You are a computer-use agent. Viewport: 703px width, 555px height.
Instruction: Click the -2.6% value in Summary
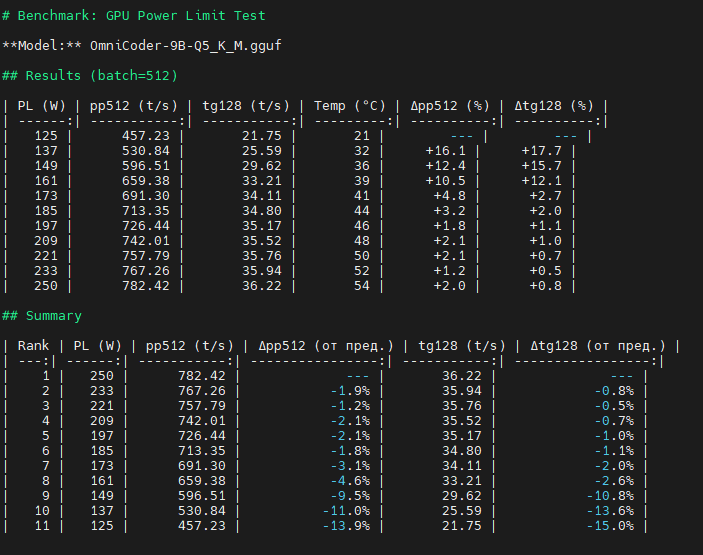(615, 481)
